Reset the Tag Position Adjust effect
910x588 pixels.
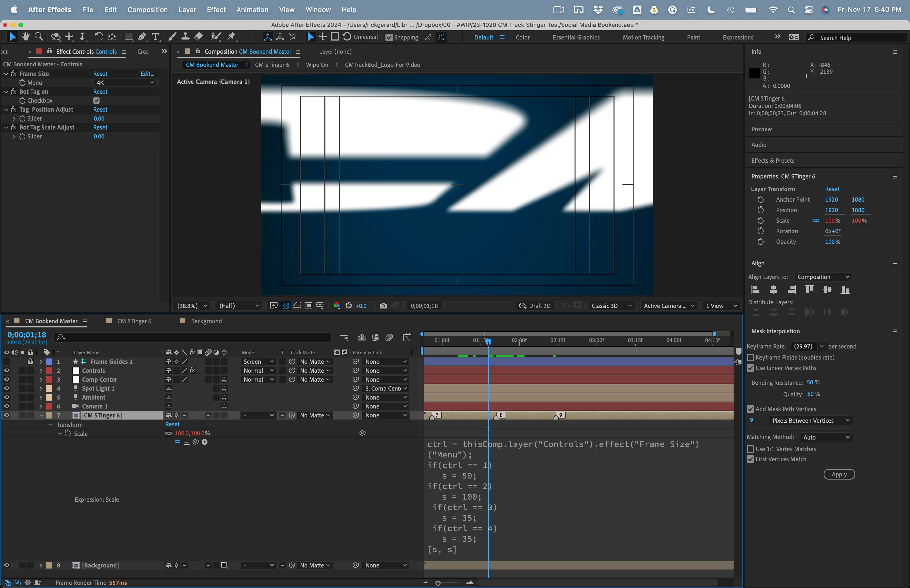coord(100,109)
